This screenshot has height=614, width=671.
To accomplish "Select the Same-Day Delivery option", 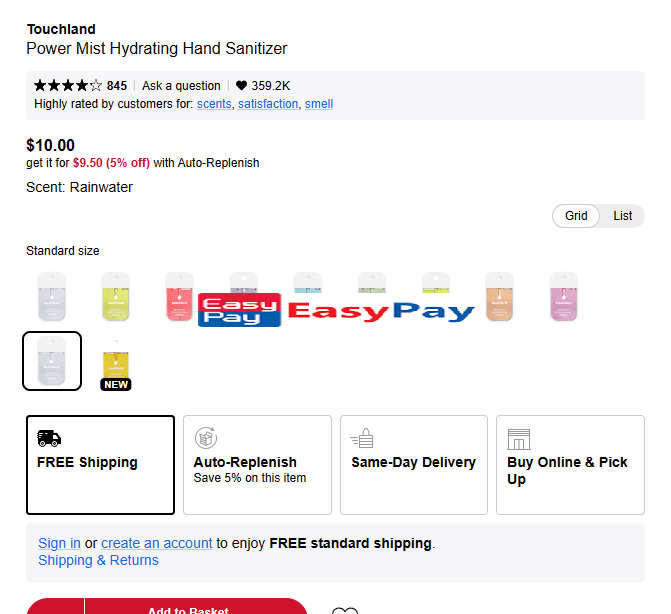I will coord(413,465).
